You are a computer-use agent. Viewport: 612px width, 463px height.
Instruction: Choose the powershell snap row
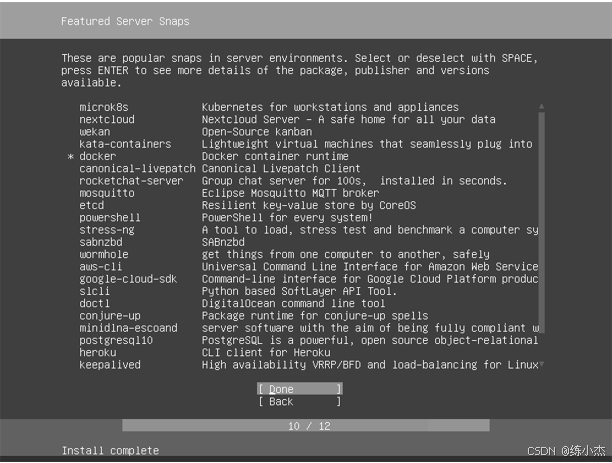coord(303,218)
